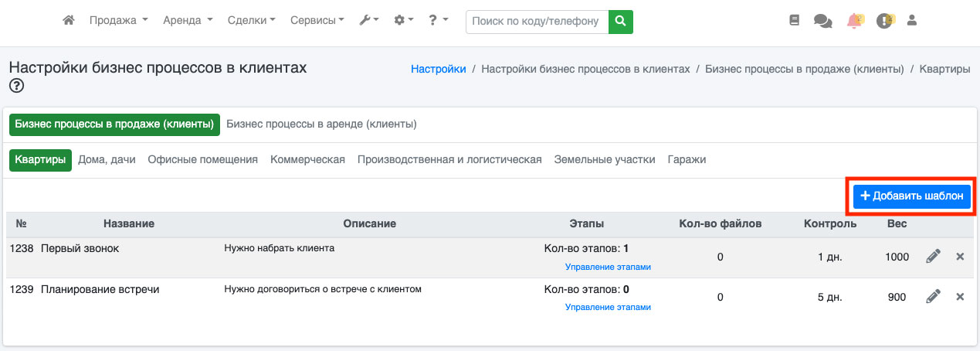
Task: Select the Дома, дачи tab
Action: pos(107,160)
